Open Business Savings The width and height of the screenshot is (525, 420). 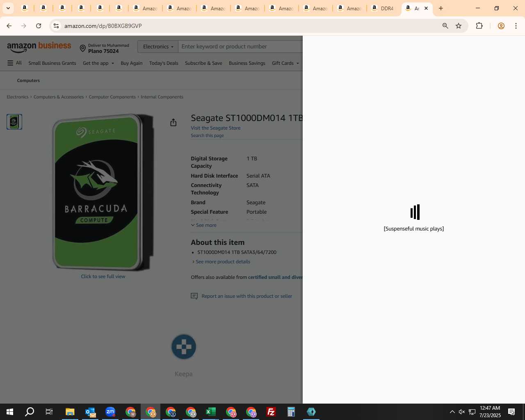pos(247,63)
